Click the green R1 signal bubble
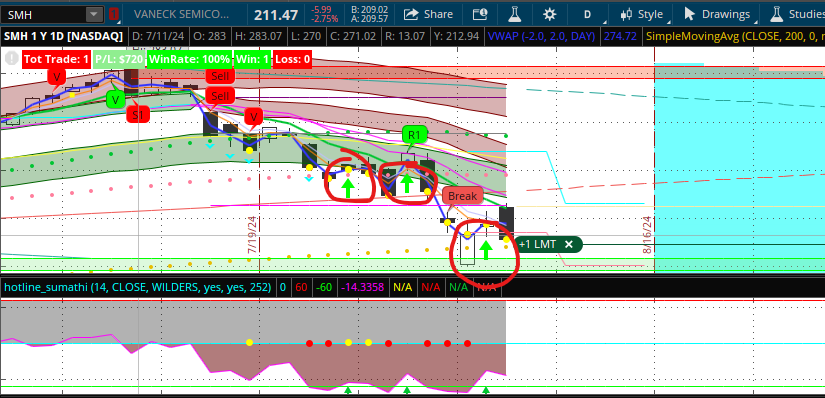Viewport: 825px width, 398px height. (415, 135)
